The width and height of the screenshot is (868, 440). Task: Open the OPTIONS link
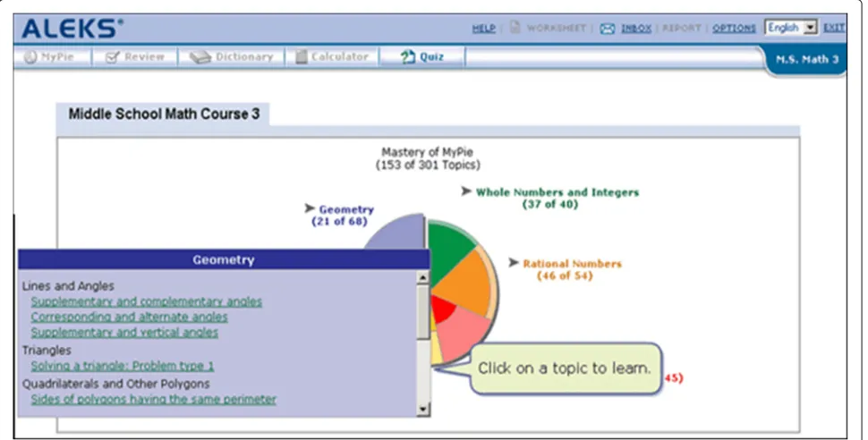(734, 28)
